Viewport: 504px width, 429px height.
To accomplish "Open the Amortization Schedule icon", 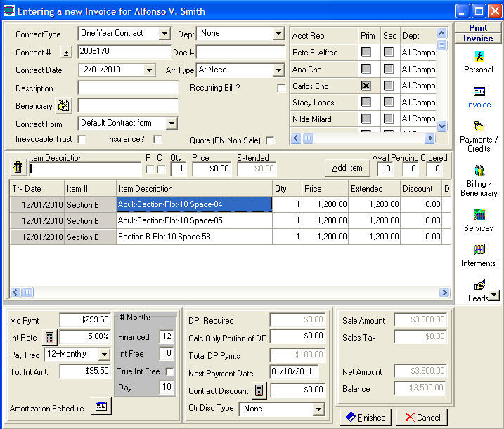I will click(101, 407).
